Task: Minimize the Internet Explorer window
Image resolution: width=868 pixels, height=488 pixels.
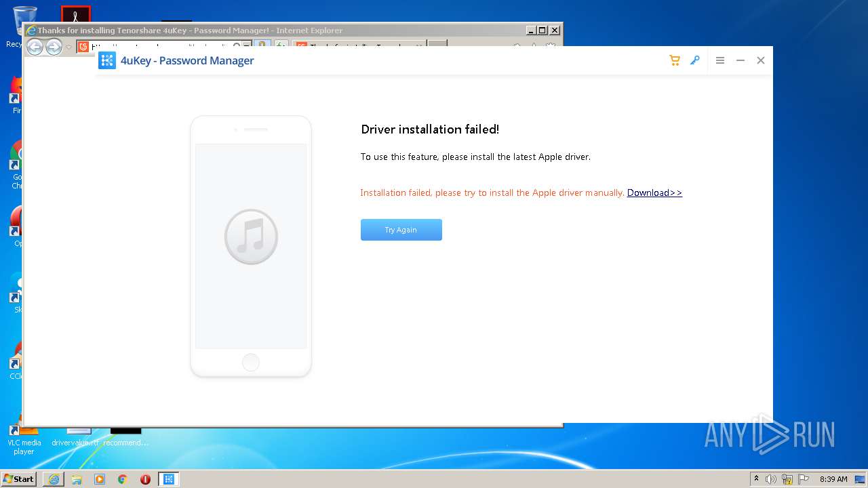Action: 531,30
